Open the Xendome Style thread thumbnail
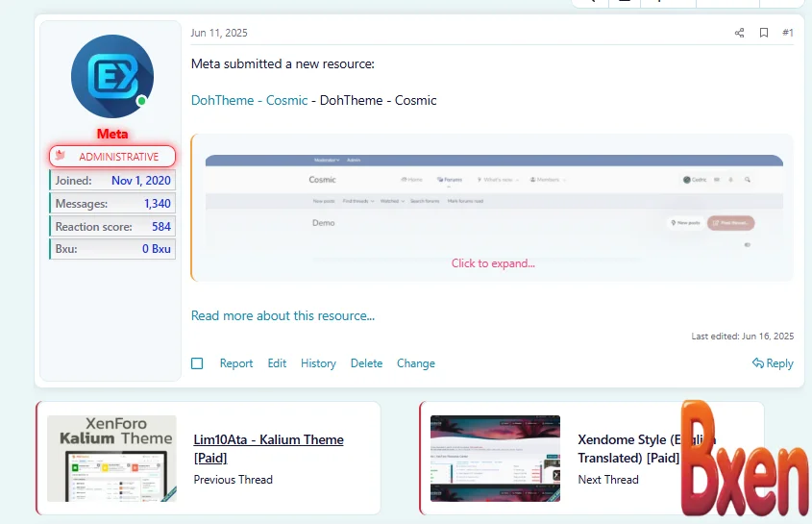Viewport: 812px width, 524px height. (495, 459)
